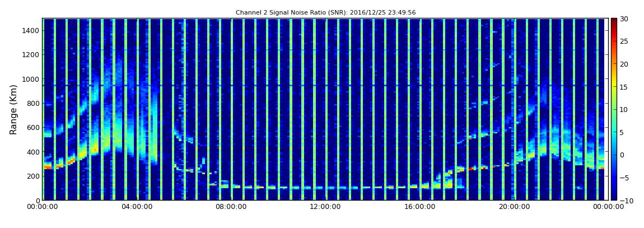Viewport: 644px width, 228px height.
Task: Click the dark blue bottom of the colorbar
Action: point(614,194)
